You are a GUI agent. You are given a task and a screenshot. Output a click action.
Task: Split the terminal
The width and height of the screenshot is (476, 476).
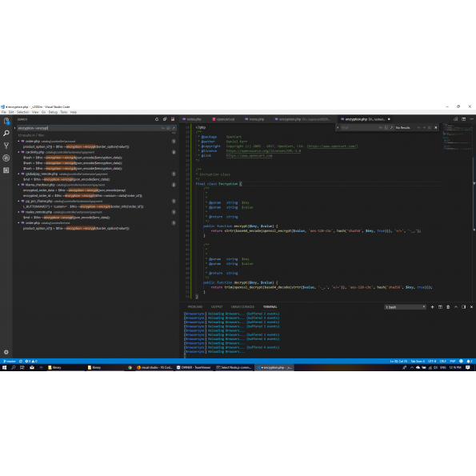[440, 307]
